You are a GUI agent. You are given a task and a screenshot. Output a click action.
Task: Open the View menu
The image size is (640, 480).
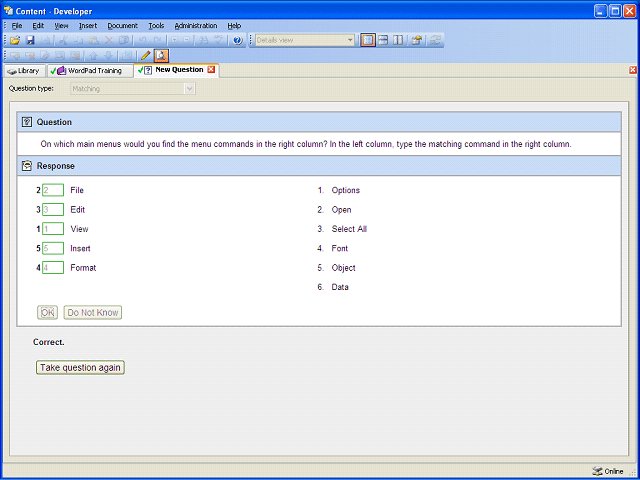tap(62, 26)
